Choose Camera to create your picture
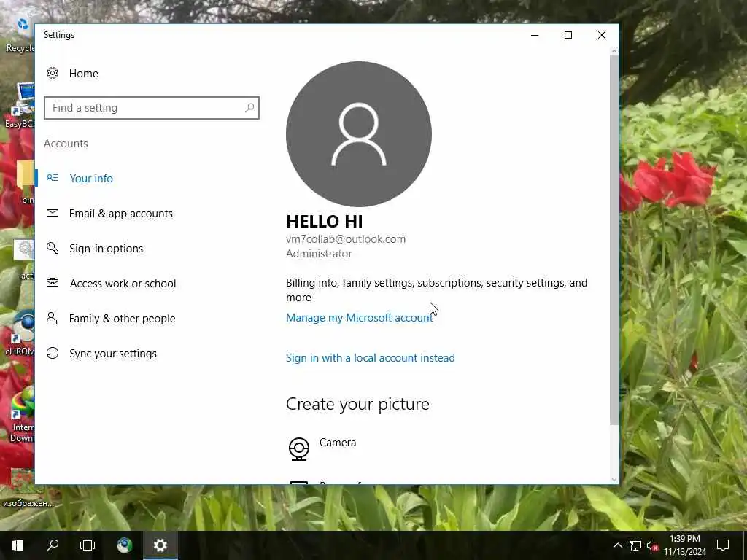This screenshot has width=747, height=560. (338, 443)
